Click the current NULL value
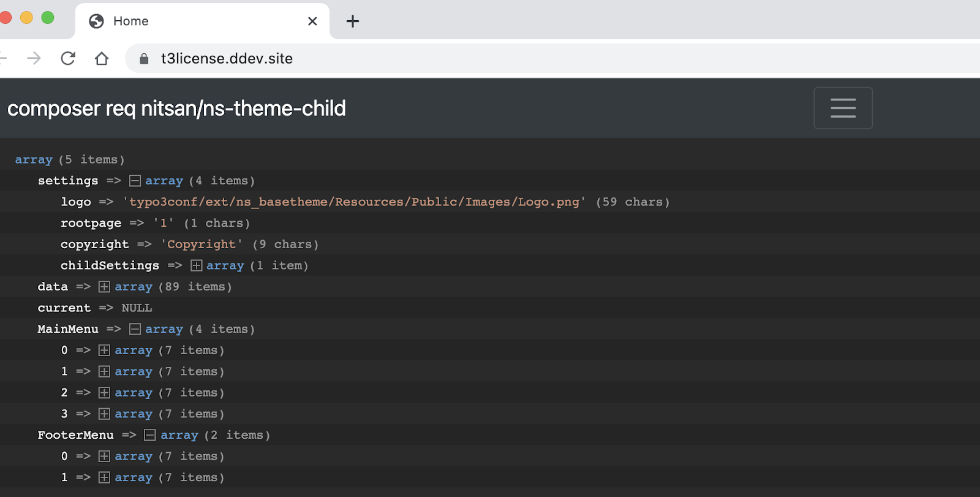This screenshot has width=980, height=497. (137, 308)
